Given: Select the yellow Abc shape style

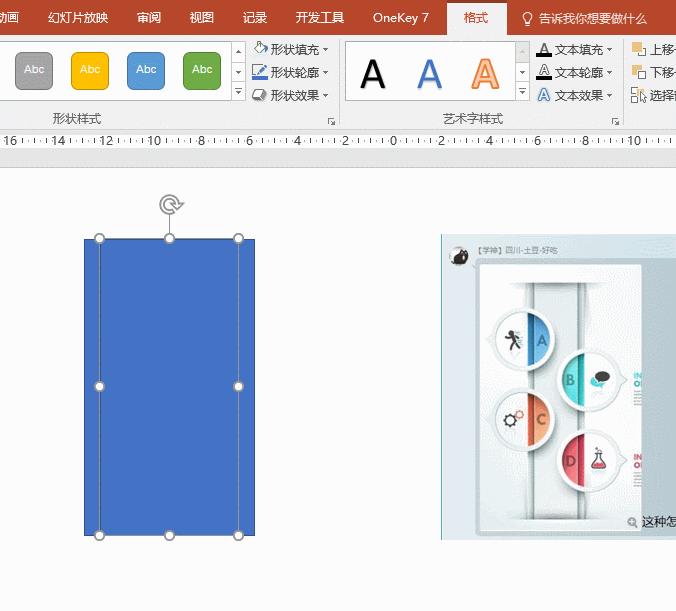Looking at the screenshot, I should 90,70.
